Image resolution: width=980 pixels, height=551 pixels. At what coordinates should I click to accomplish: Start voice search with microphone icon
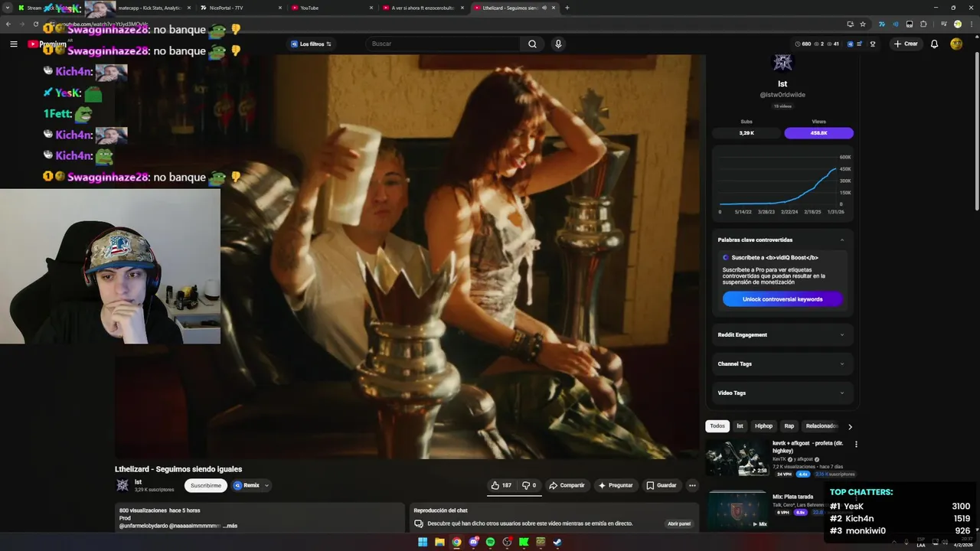click(558, 44)
